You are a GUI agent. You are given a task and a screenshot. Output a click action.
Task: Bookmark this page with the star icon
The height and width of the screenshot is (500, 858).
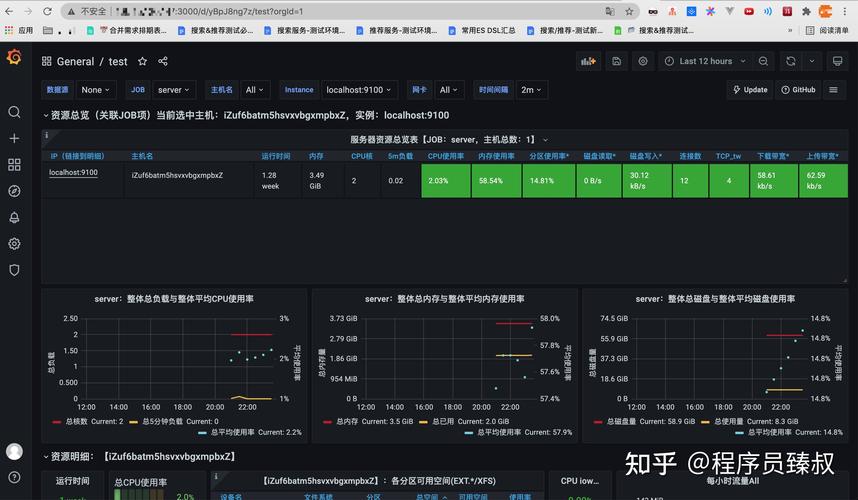[629, 11]
